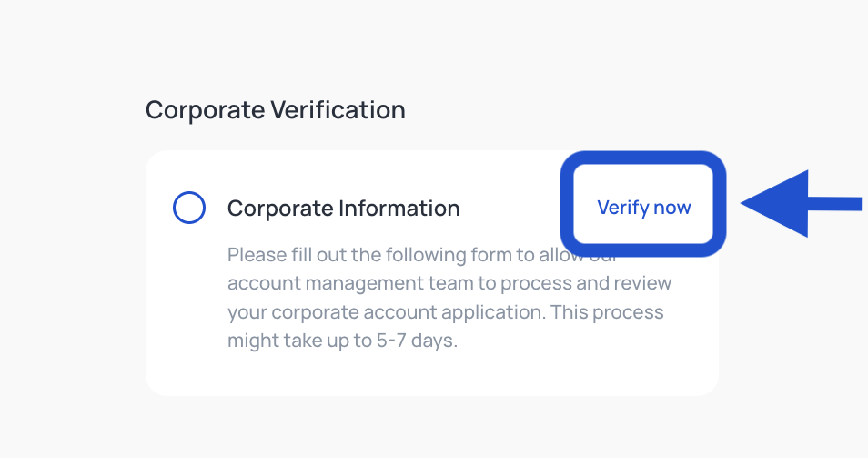Click the word 'Verification' in page heading
868x458 pixels.
pos(338,109)
